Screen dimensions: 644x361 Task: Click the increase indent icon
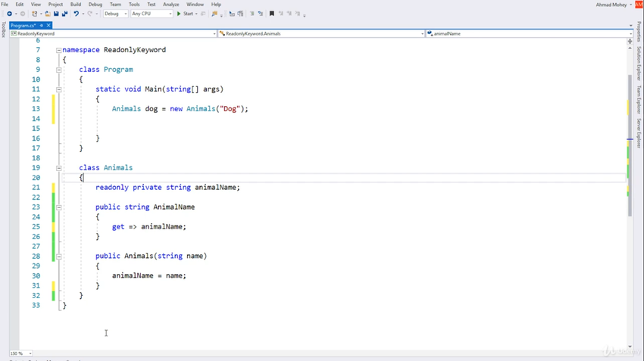click(240, 14)
